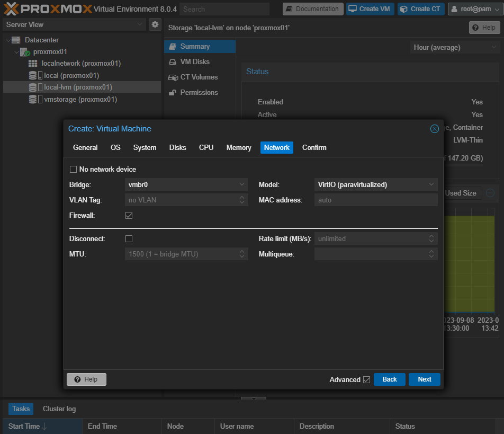Open VM Disks panel
Image resolution: width=504 pixels, height=434 pixels.
194,61
